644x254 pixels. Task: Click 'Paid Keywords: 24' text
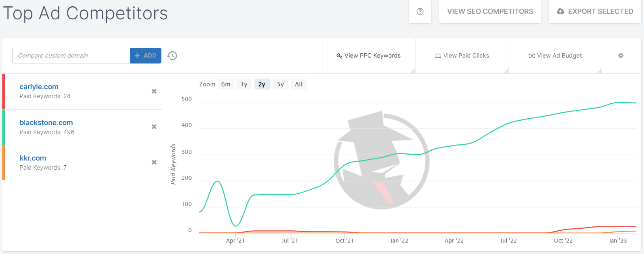45,96
